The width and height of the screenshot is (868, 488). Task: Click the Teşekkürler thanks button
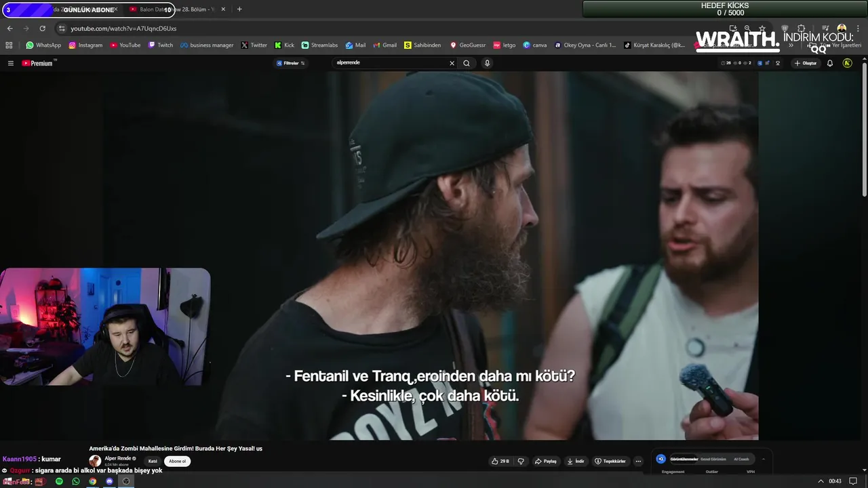(x=610, y=461)
